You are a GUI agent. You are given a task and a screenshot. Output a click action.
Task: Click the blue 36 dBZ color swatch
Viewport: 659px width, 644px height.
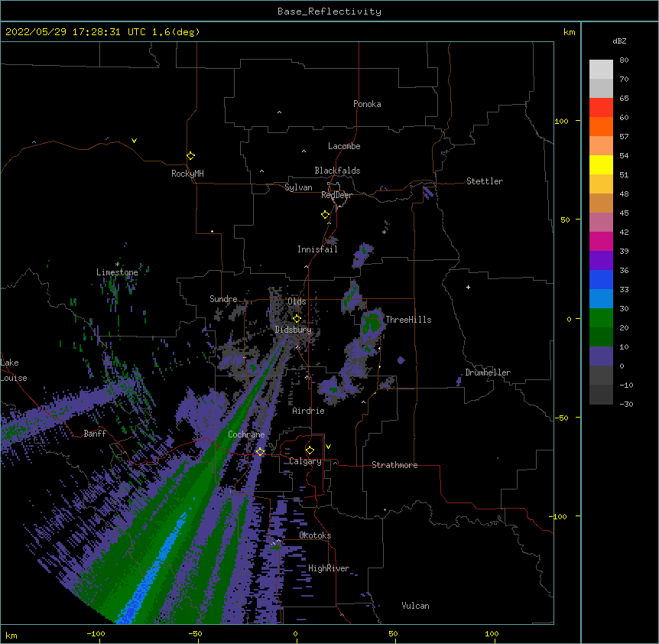[601, 279]
